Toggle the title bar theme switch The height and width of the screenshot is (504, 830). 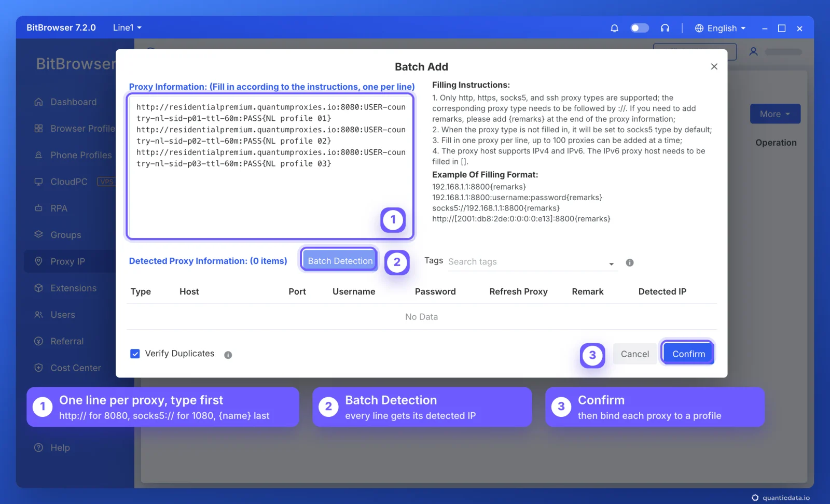pos(640,28)
